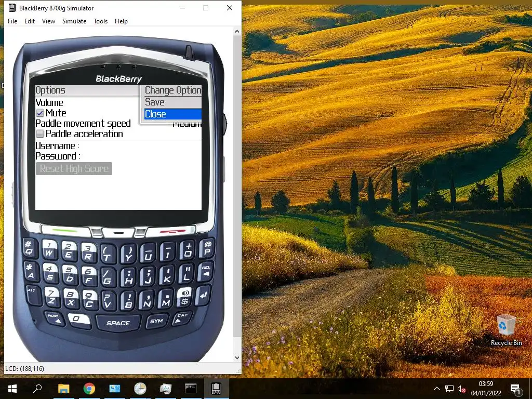Open the View menu
This screenshot has height=399, width=532.
coord(48,21)
